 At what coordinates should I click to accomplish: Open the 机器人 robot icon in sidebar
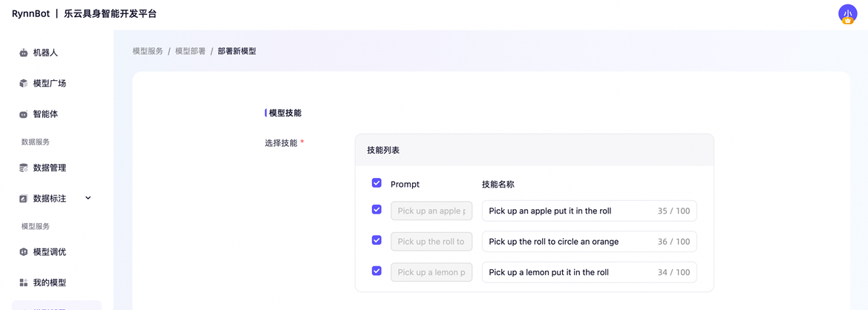(x=23, y=53)
